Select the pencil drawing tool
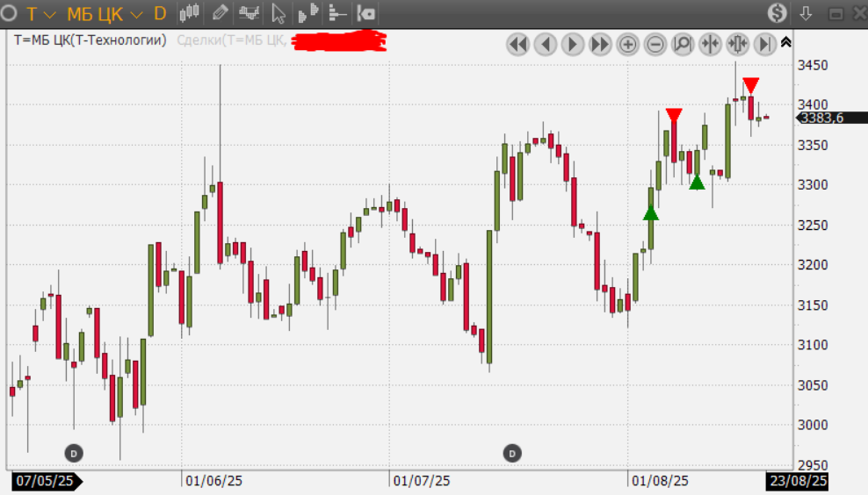The image size is (868, 495). point(220,13)
